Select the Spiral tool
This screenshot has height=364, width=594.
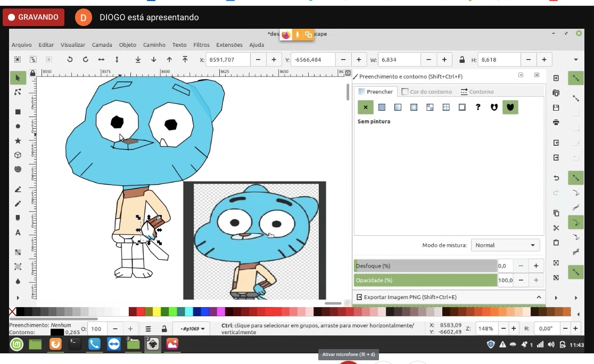pyautogui.click(x=18, y=169)
